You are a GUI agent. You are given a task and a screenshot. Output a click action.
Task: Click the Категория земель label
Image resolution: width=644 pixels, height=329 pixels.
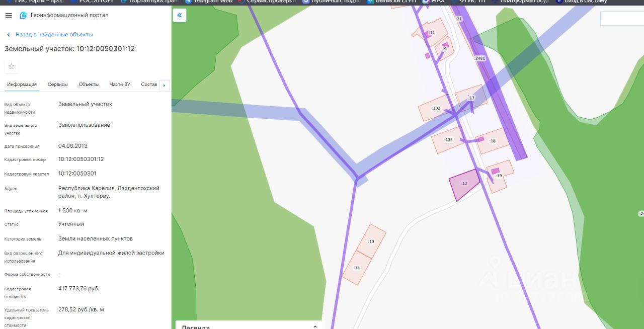(23, 239)
